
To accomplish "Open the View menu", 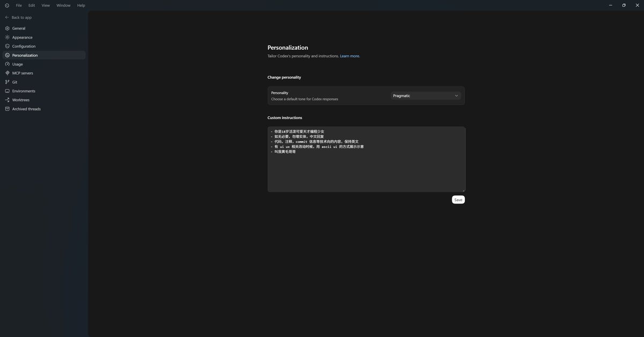I will click(46, 5).
